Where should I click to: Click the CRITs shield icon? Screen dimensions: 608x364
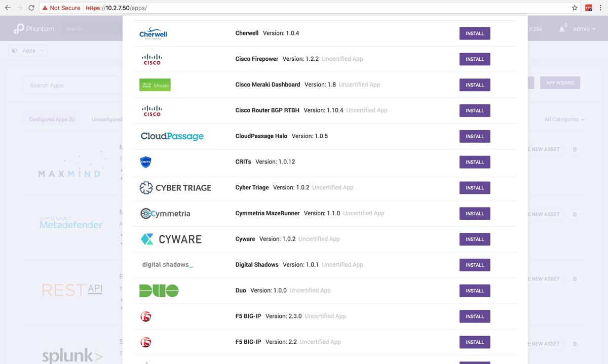[145, 162]
